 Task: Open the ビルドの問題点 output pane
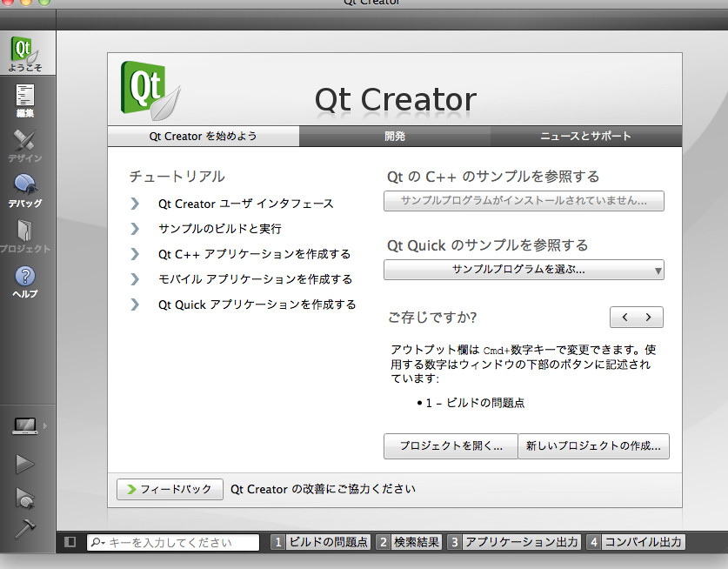pos(321,542)
